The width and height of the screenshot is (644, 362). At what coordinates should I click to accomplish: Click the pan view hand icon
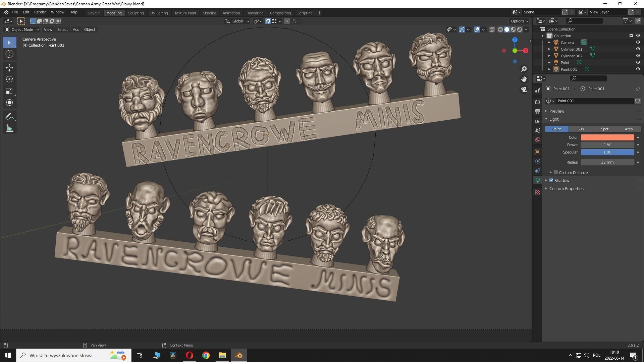(x=524, y=79)
